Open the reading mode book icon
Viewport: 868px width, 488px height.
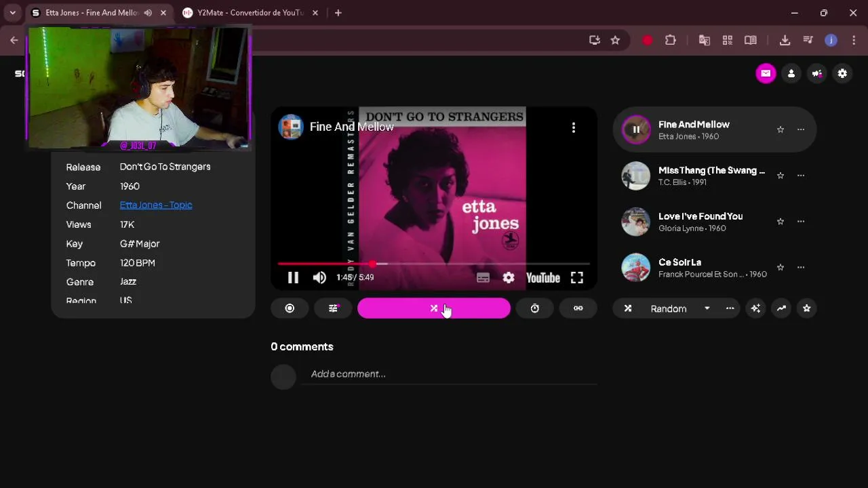751,41
